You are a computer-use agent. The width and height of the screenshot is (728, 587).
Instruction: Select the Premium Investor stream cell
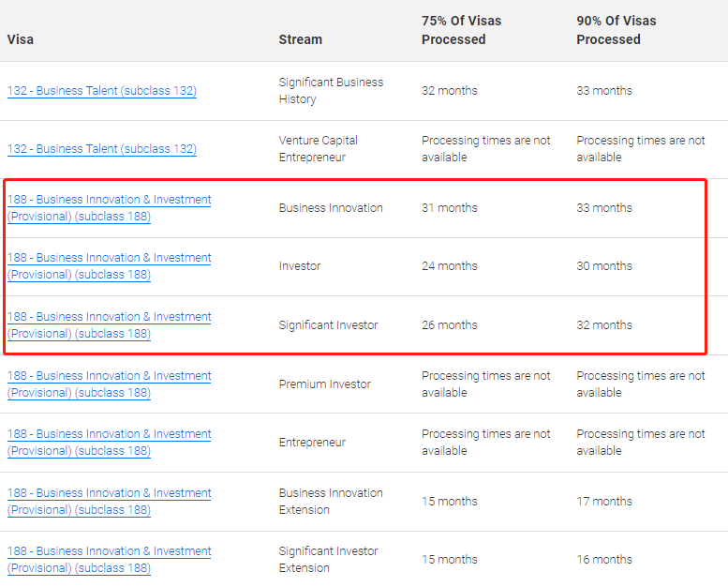coord(324,384)
